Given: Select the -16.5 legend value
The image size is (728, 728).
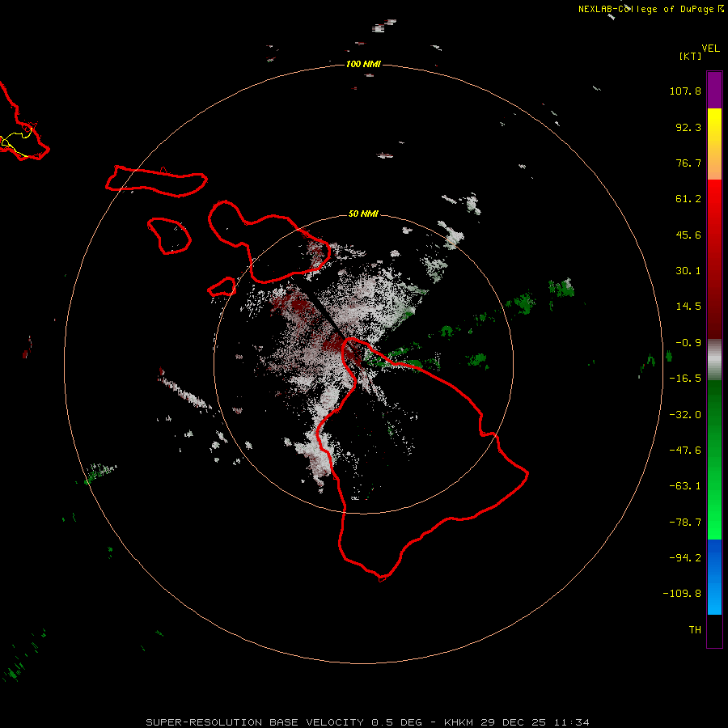Looking at the screenshot, I should point(685,379).
